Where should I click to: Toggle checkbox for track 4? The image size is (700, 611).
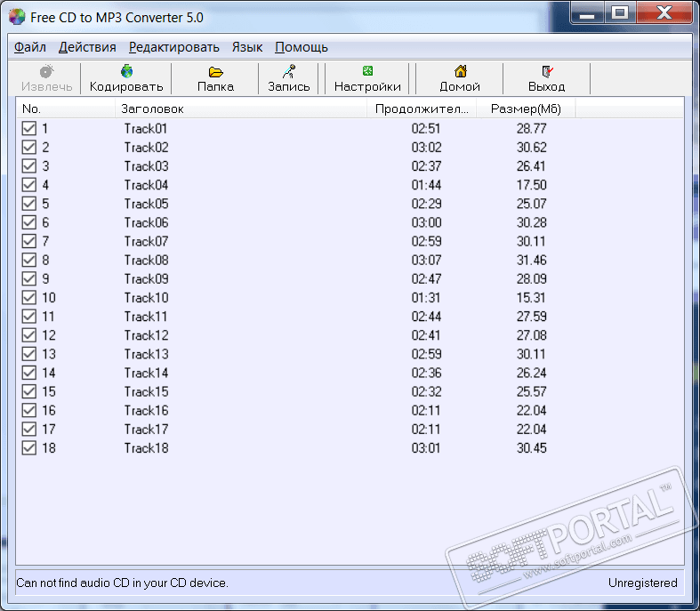pyautogui.click(x=29, y=184)
